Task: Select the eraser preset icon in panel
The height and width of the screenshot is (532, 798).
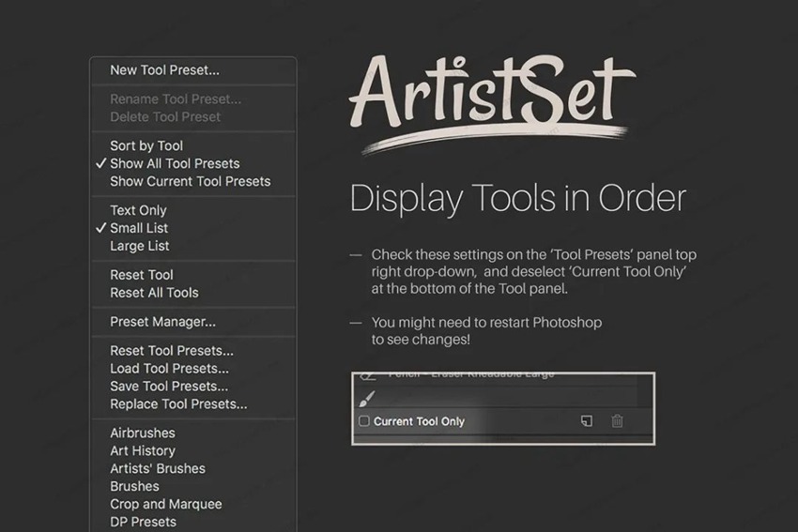Action: coord(367,374)
